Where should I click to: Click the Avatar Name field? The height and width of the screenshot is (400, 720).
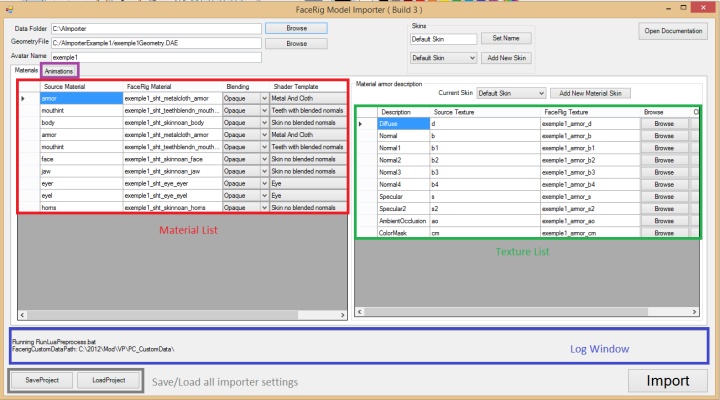[156, 57]
